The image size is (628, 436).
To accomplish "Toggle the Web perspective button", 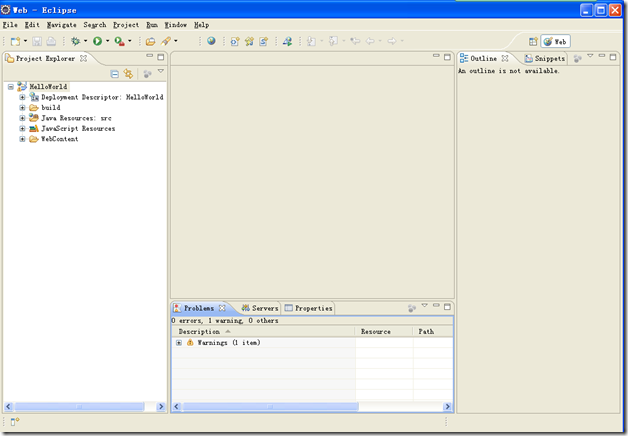I will click(555, 41).
